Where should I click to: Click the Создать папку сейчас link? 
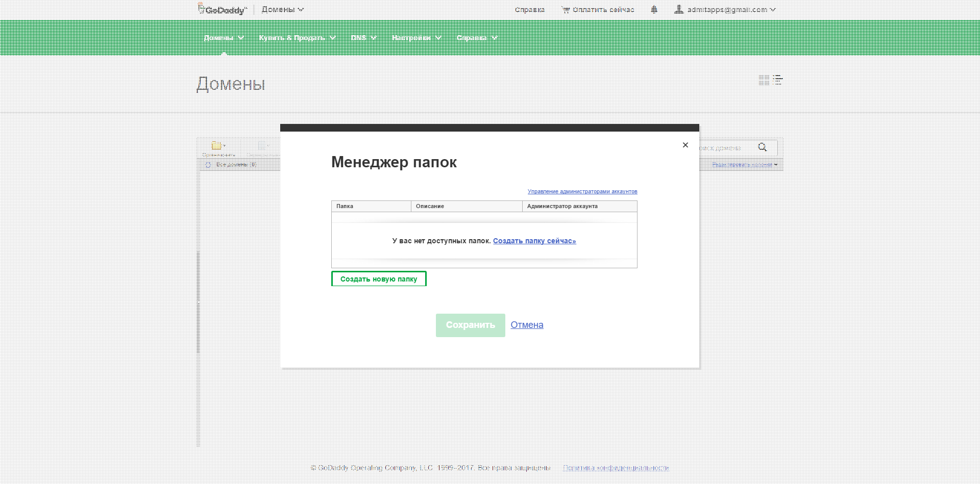pos(534,240)
